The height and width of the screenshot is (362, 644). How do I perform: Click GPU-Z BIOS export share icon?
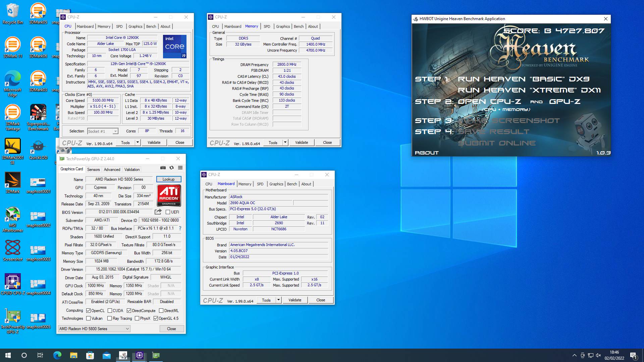click(158, 212)
